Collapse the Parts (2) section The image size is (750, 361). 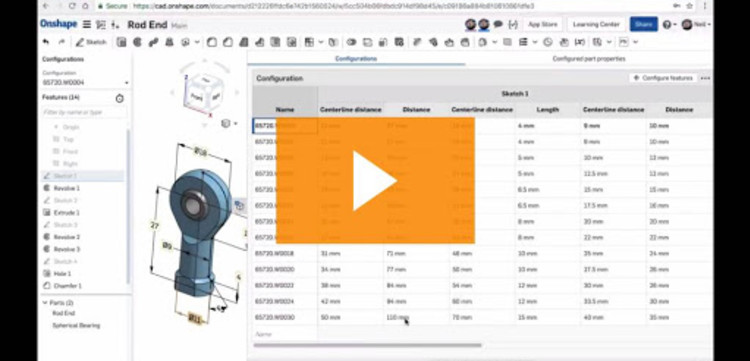coord(45,303)
